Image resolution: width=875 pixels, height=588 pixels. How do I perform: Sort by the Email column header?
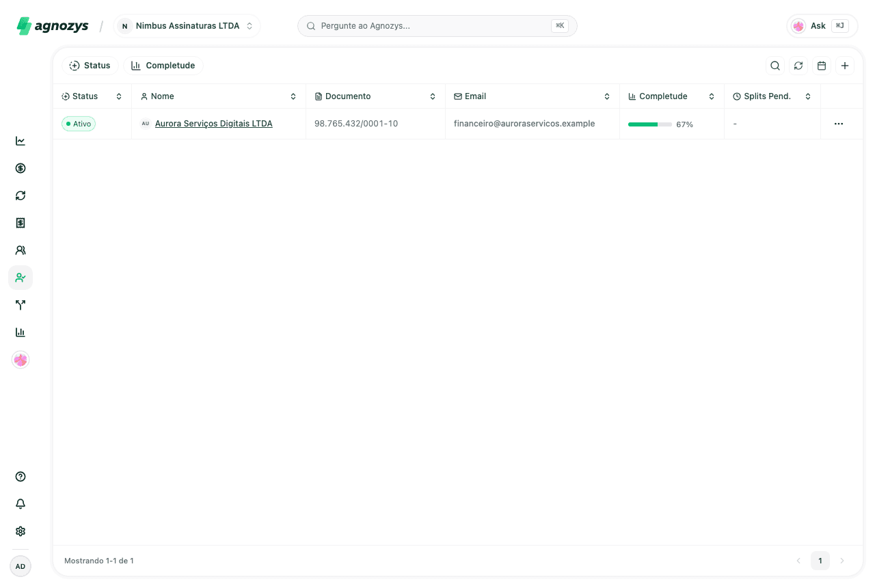point(533,96)
